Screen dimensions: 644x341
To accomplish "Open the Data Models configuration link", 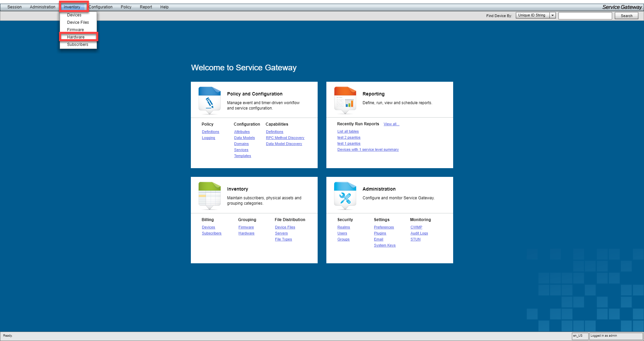I will [244, 138].
